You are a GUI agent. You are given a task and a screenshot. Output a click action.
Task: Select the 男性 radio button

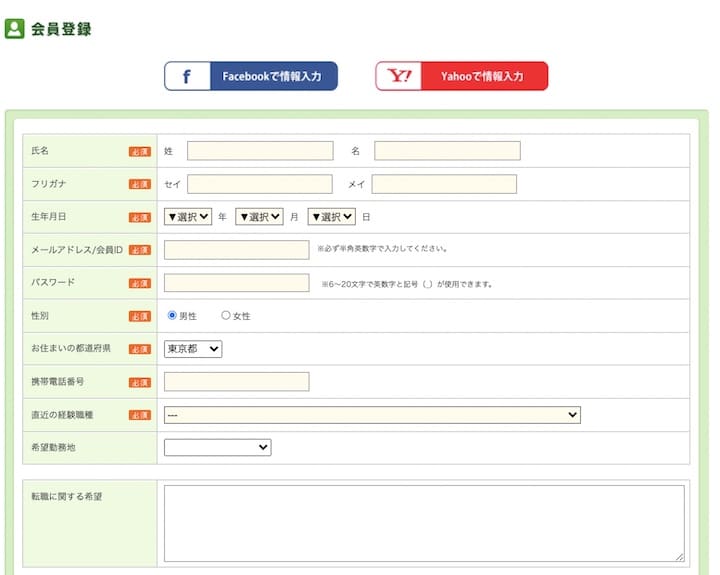coord(172,316)
